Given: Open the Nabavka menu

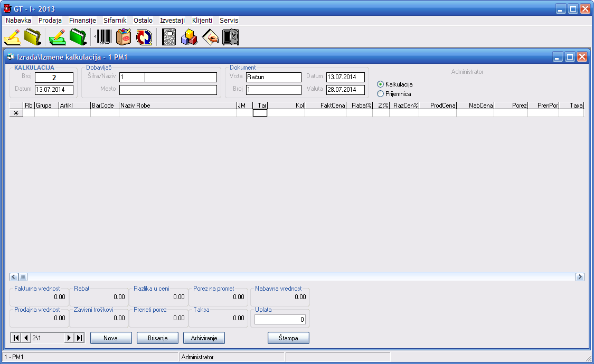Looking at the screenshot, I should [x=18, y=21].
